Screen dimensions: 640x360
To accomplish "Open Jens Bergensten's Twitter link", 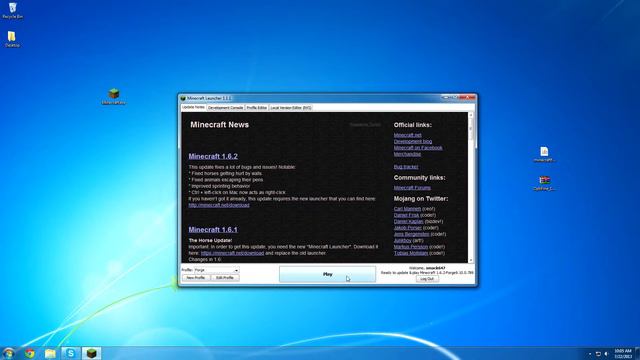I will click(411, 234).
